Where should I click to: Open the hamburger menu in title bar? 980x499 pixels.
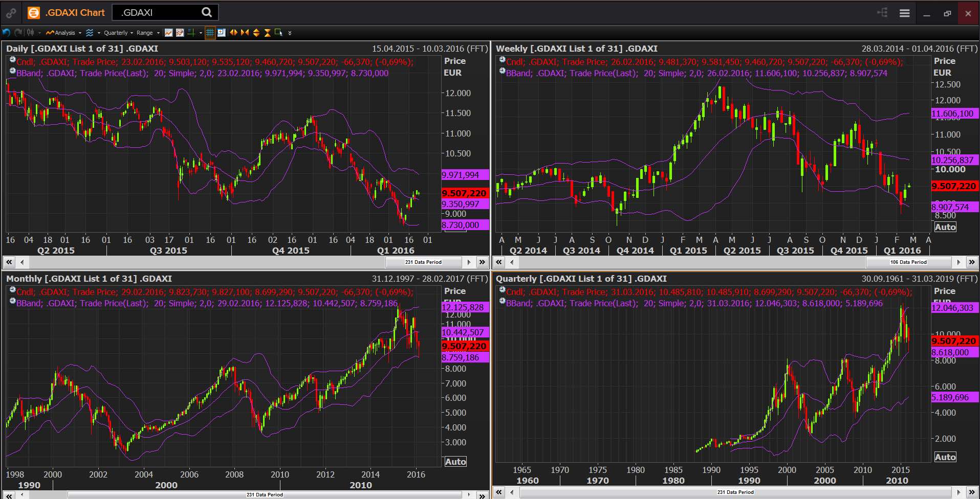[x=904, y=12]
